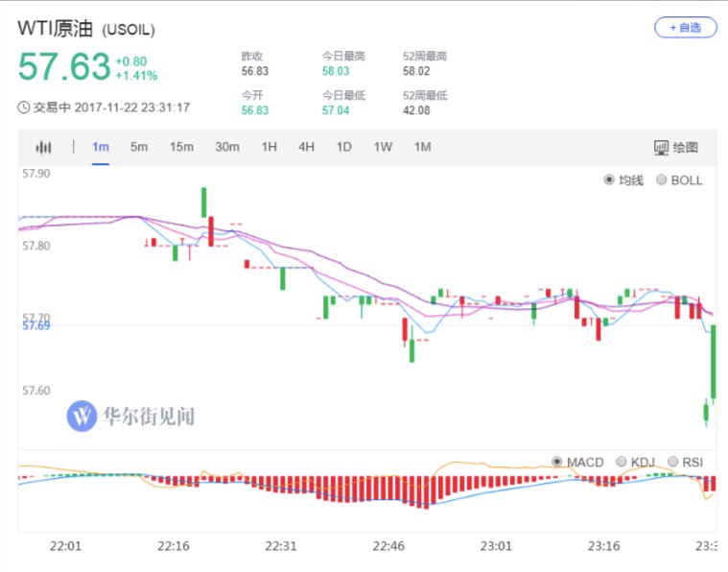
Task: Click the candlestick chart type icon
Action: coord(43,147)
